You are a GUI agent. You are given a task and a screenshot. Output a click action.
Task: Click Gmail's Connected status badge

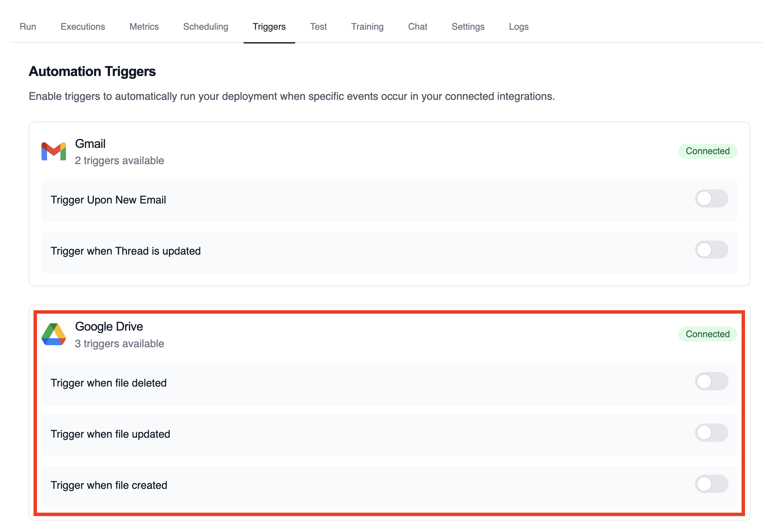(x=707, y=151)
